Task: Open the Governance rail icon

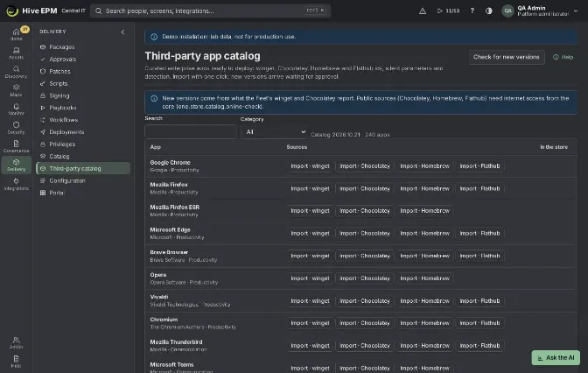Action: [16, 146]
